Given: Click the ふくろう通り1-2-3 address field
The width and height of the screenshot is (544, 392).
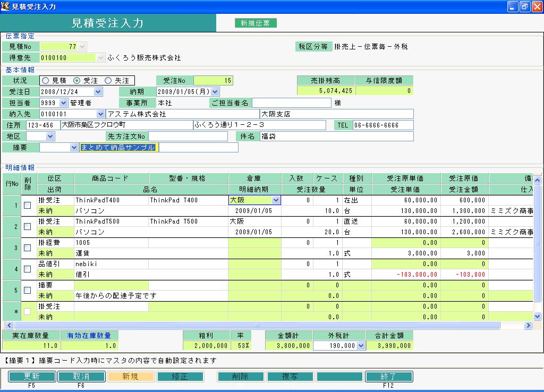Looking at the screenshot, I should (x=259, y=125).
